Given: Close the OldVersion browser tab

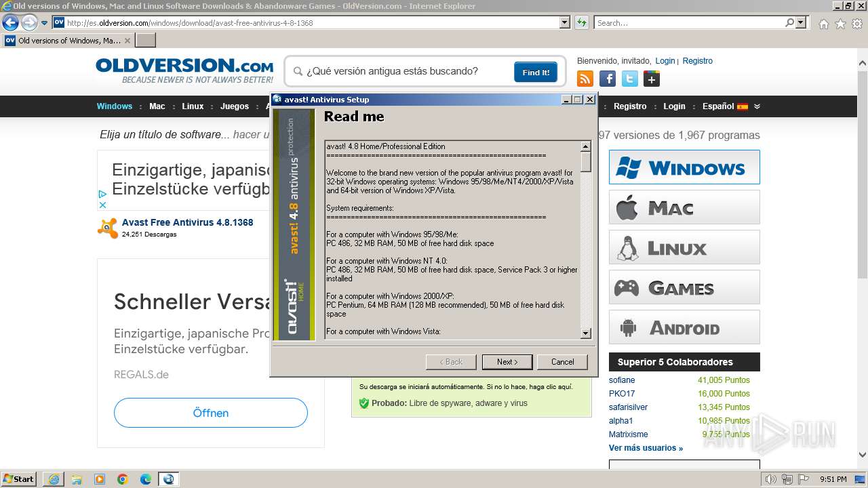Looking at the screenshot, I should pos(127,41).
